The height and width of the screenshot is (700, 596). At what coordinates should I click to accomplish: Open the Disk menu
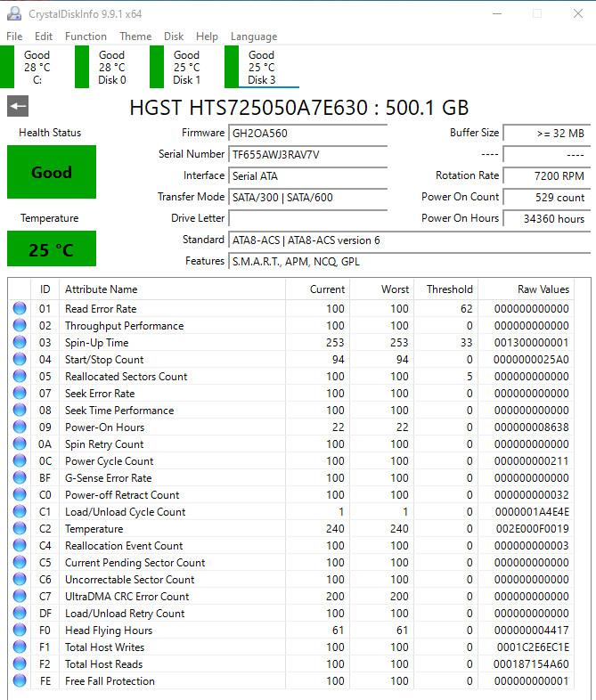click(174, 37)
